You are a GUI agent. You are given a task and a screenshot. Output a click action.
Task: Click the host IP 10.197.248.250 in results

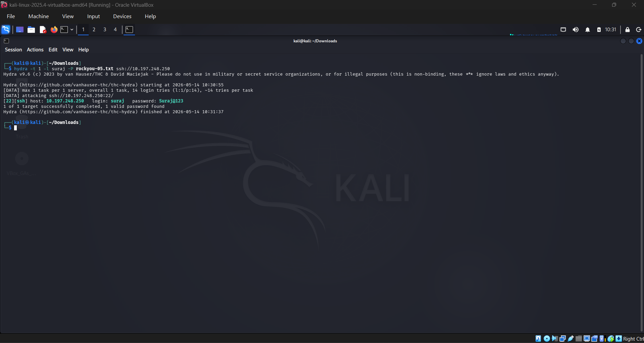(65, 101)
